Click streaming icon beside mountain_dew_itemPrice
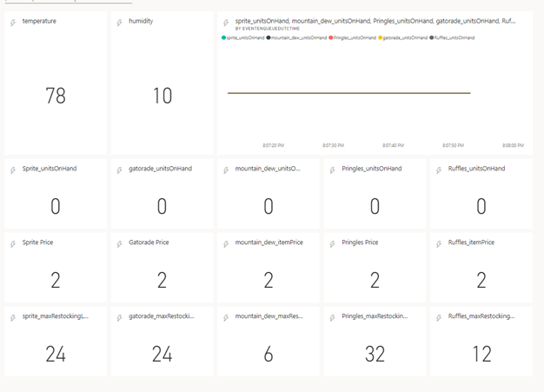 (x=226, y=244)
